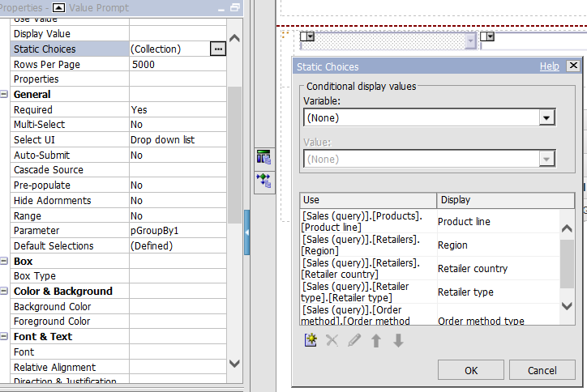Cancel the Static Choices dialog
587x392 pixels.
(x=542, y=370)
